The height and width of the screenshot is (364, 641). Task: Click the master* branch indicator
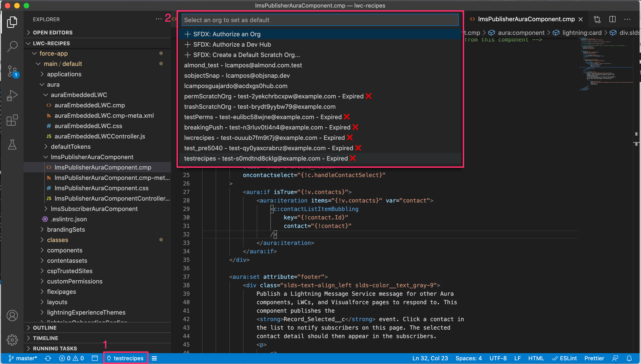[23, 358]
